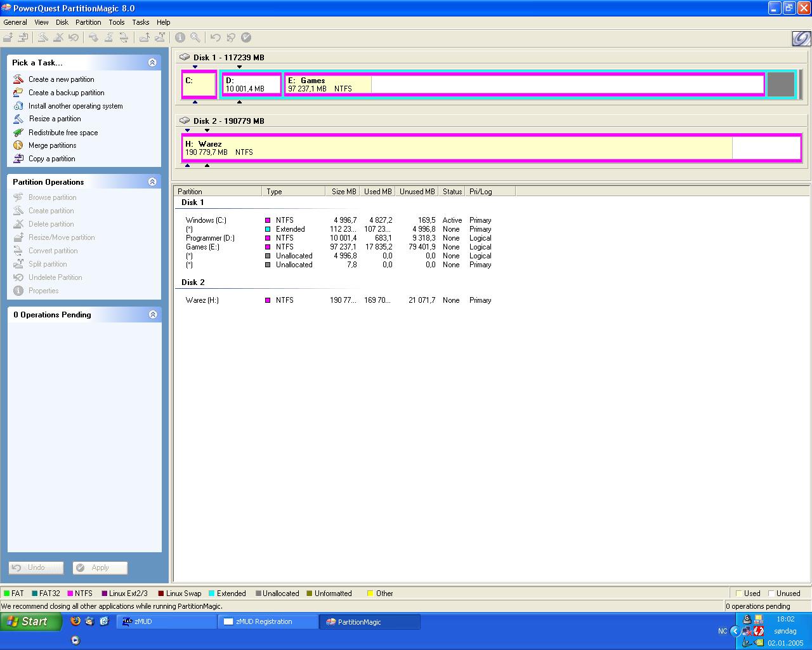Click the disconnected network tray icon
Image resolution: width=812 pixels, height=650 pixels.
pos(747,631)
